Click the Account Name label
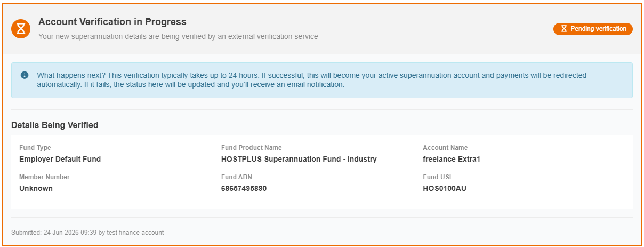 pyautogui.click(x=445, y=148)
